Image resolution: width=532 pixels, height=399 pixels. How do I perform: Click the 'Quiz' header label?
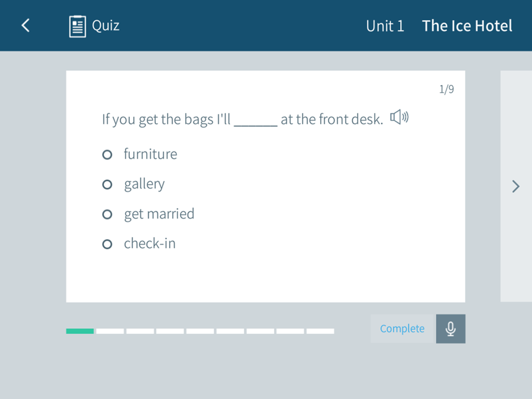[x=106, y=26]
